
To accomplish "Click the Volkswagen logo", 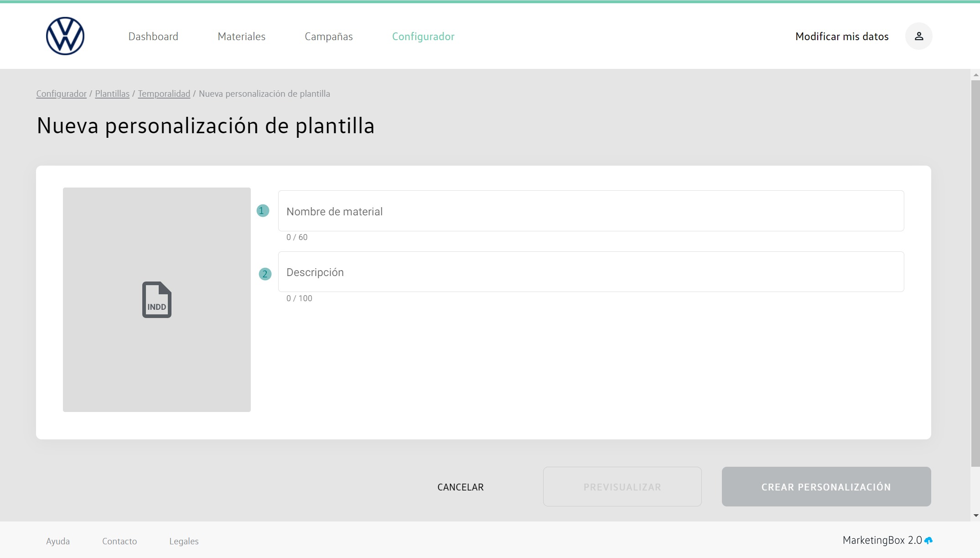I will (x=65, y=36).
